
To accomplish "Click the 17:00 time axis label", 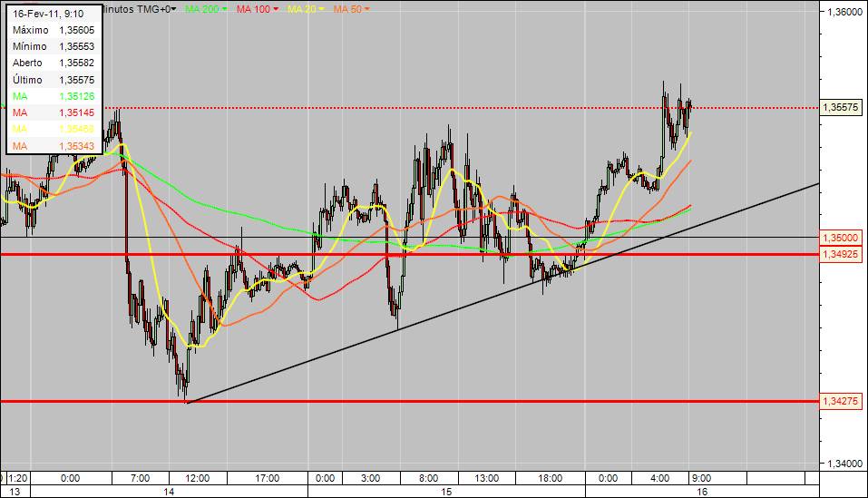I will coord(267,478).
